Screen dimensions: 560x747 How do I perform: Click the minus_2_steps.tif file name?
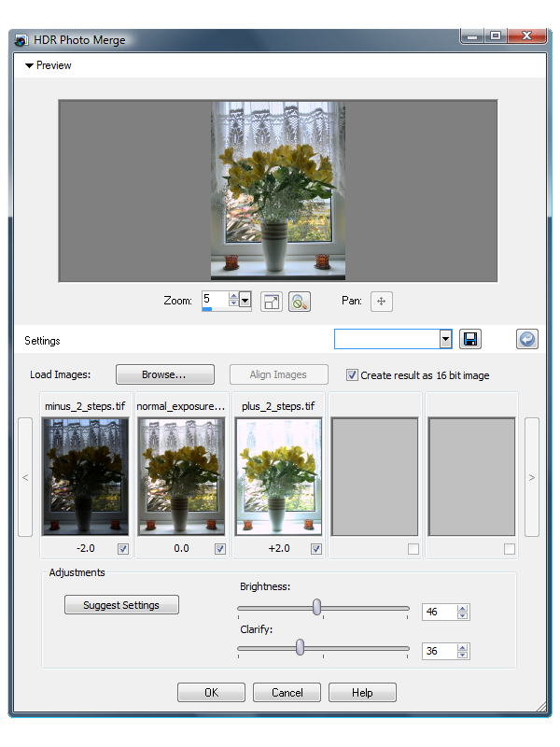[x=85, y=406]
